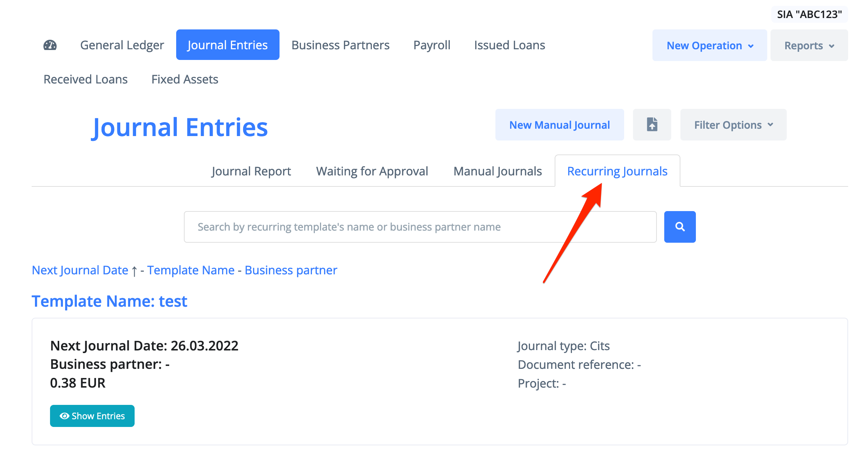Expand the New Operation dropdown
Viewport: 868px width, 456px height.
(x=709, y=46)
